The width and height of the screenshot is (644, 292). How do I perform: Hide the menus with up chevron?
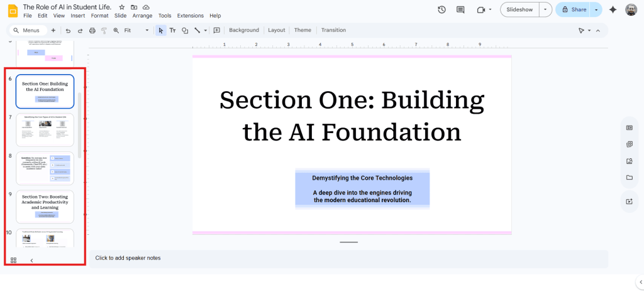pyautogui.click(x=598, y=30)
